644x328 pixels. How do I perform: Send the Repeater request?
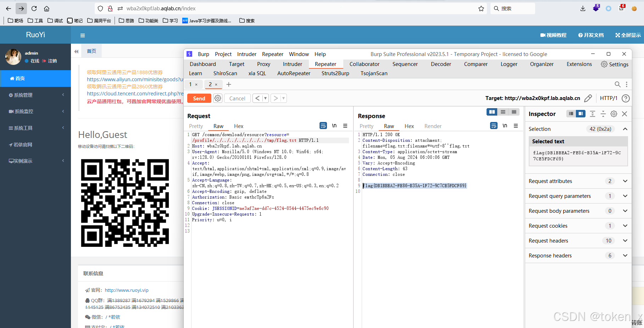point(199,98)
